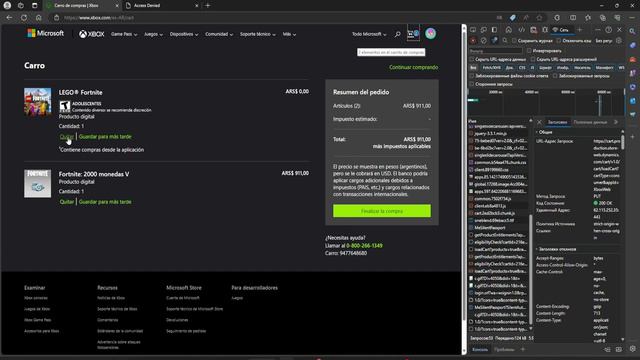Click Fortnite 2000 monedas V thumbnail
Screen dimensions: 640x360
coord(38,184)
